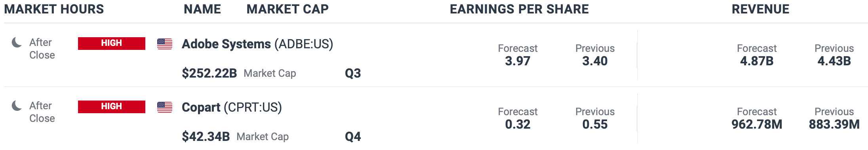Select the HIGH badge for Adobe Systems
868x150 pixels.
point(112,44)
